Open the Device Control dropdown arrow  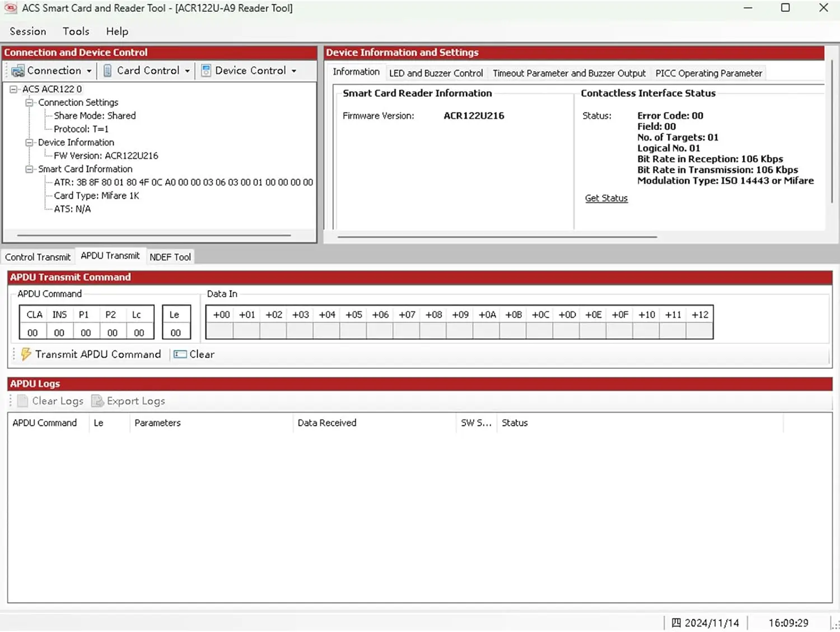(x=294, y=71)
